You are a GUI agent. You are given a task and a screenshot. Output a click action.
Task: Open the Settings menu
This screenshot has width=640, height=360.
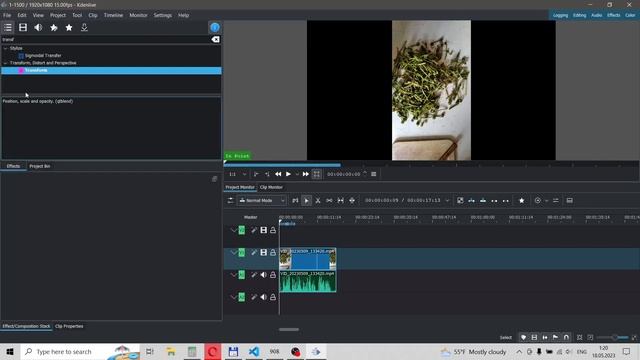click(162, 15)
